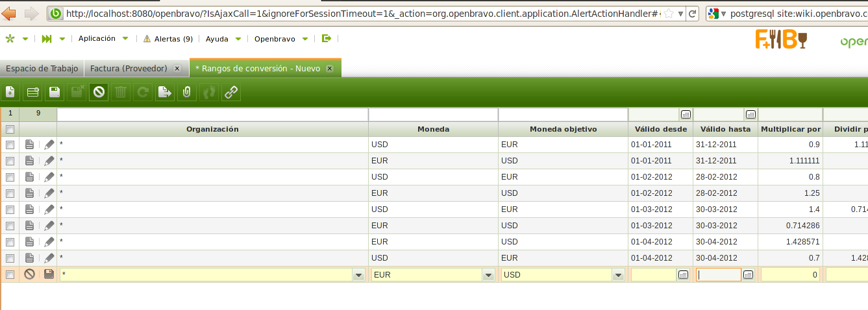
Task: Toggle the select-all checkbox in header
Action: tap(10, 129)
